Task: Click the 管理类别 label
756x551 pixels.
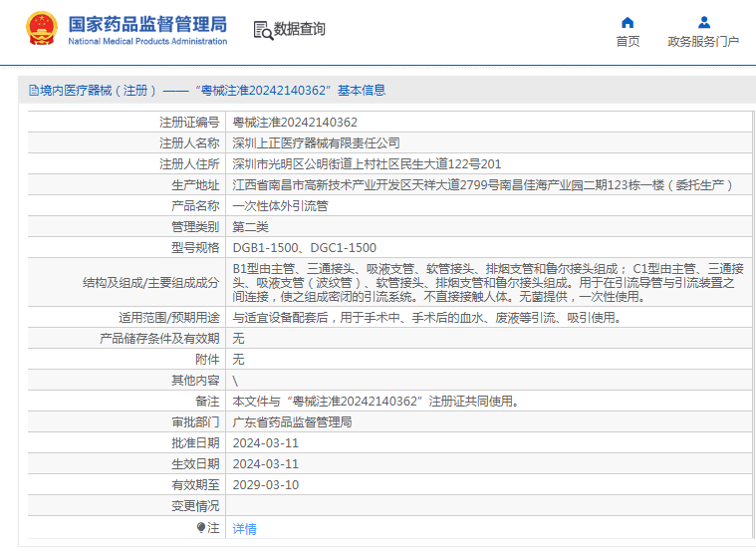Action: (195, 227)
